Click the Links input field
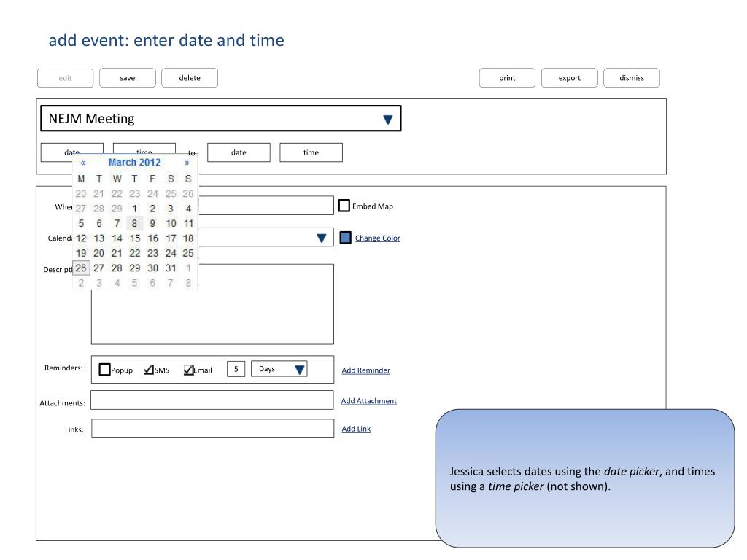This screenshot has height=560, width=747. point(212,429)
